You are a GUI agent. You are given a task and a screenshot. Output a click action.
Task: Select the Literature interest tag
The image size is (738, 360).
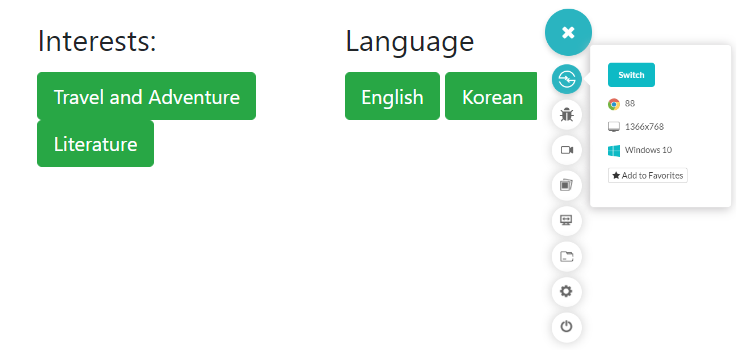click(x=96, y=144)
